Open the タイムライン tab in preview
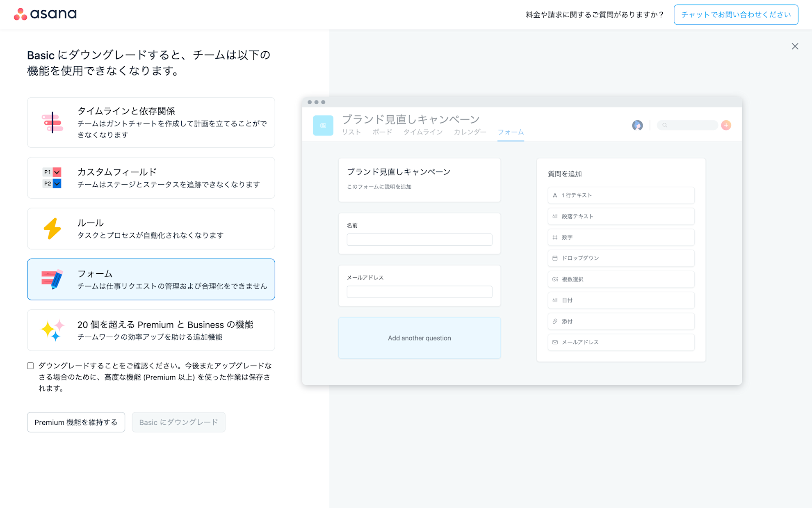 pos(423,132)
